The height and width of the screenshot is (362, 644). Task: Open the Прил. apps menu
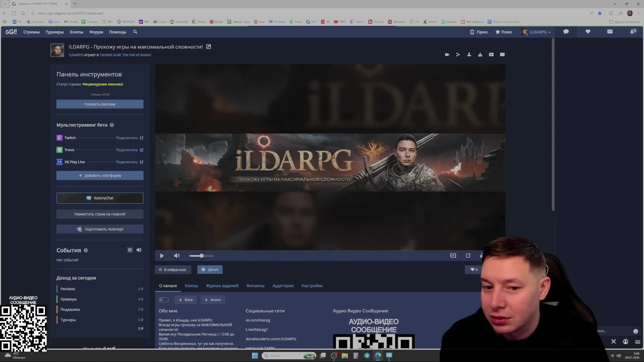(479, 32)
